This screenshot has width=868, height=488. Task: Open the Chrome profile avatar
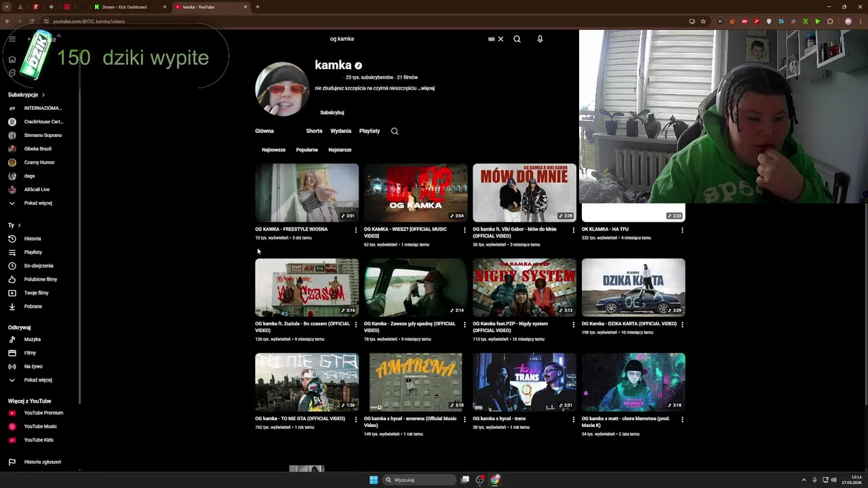click(x=848, y=21)
